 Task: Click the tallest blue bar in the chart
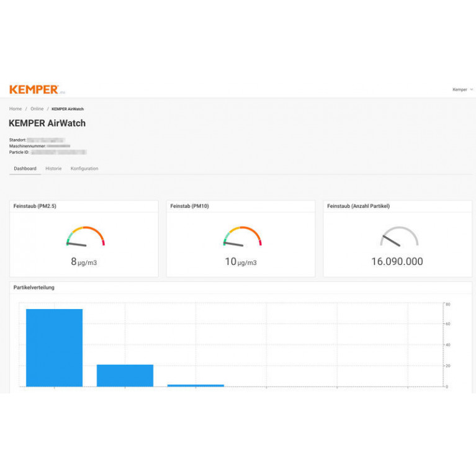(54, 348)
